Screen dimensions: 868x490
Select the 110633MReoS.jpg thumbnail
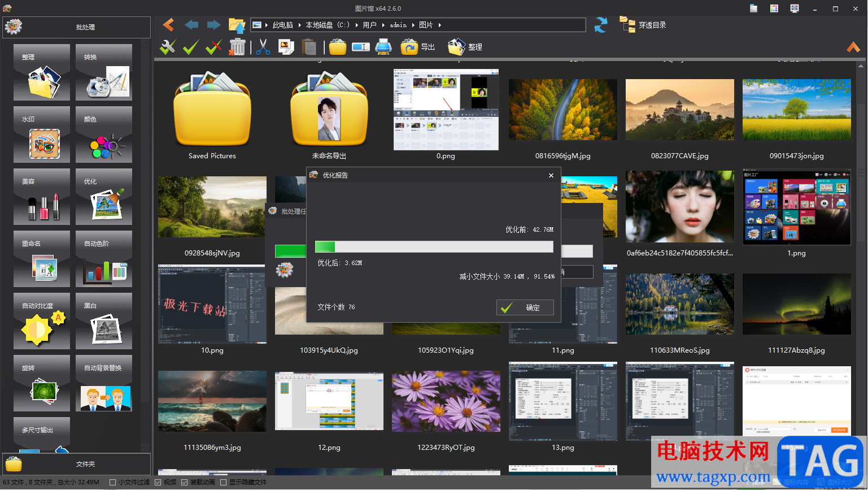(x=680, y=304)
